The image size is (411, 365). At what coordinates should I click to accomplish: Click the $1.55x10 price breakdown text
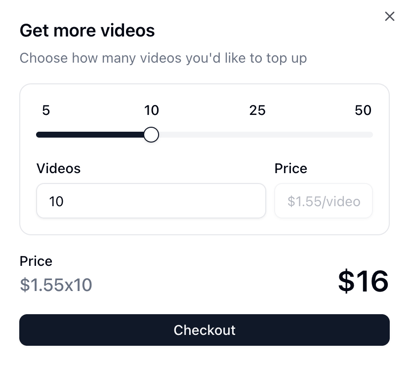[56, 285]
